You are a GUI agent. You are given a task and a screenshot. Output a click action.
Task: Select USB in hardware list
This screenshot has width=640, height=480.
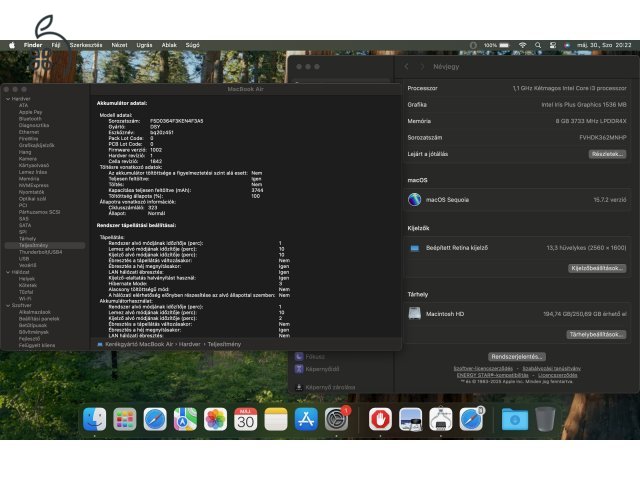[24, 258]
